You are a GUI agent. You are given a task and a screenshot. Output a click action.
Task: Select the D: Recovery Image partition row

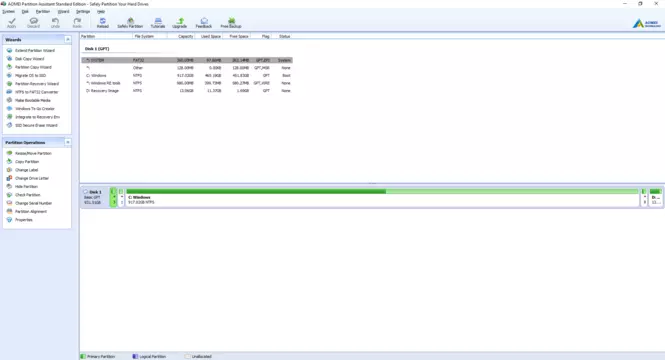(x=187, y=91)
